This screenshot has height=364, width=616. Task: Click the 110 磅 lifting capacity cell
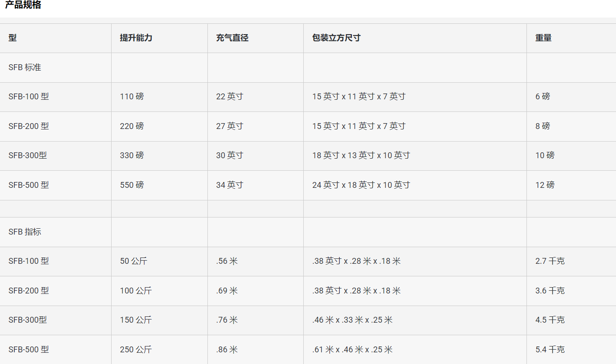pyautogui.click(x=132, y=97)
